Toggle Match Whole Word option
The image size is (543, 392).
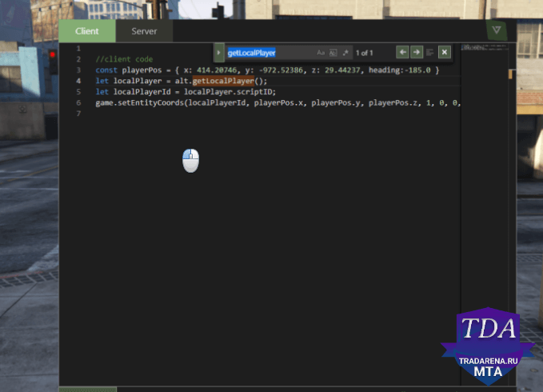coord(333,53)
